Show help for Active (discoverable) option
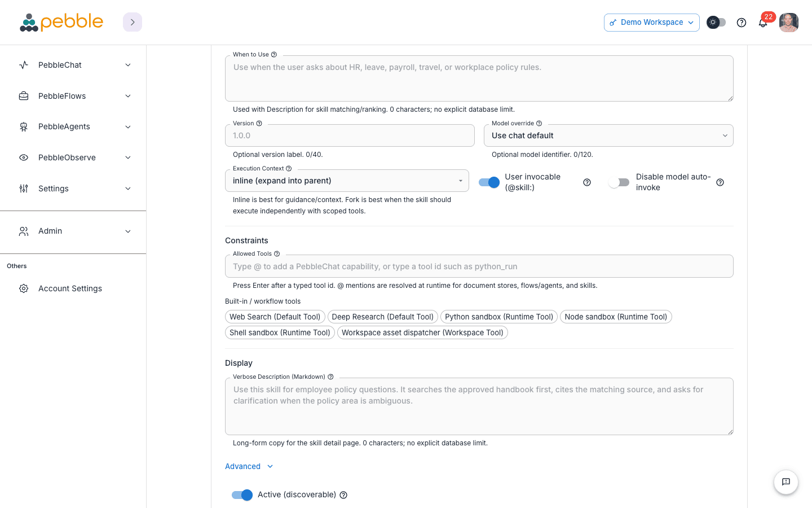This screenshot has height=508, width=812. (x=343, y=495)
